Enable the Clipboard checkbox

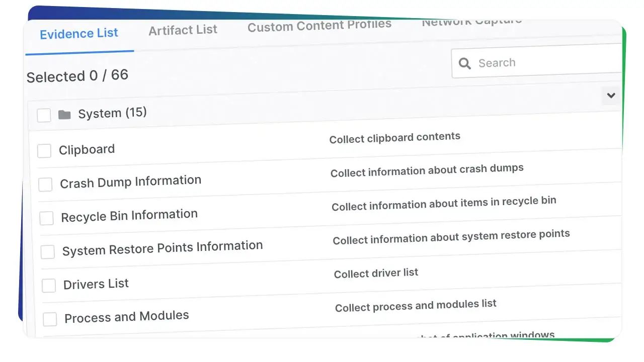pyautogui.click(x=44, y=150)
